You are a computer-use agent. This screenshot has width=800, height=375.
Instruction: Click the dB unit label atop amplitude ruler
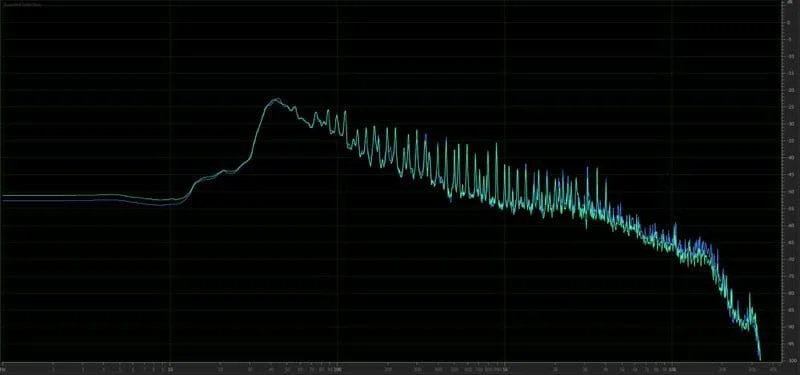click(x=790, y=3)
